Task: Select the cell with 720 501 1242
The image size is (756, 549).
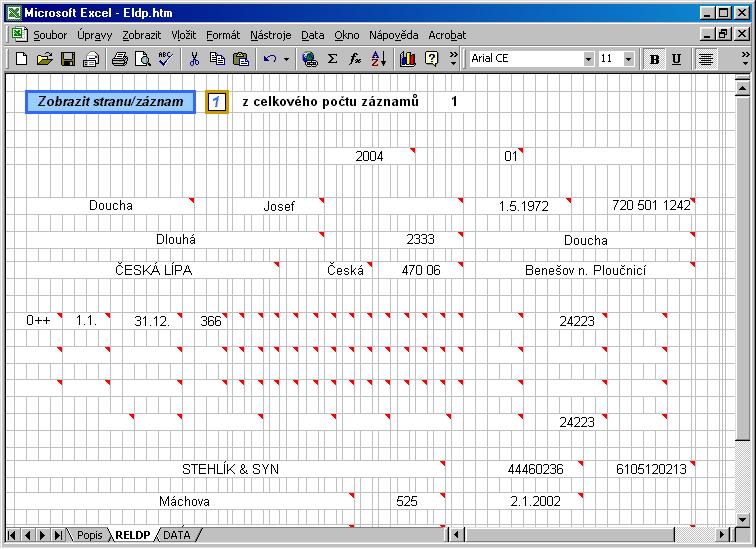Action: tap(651, 205)
